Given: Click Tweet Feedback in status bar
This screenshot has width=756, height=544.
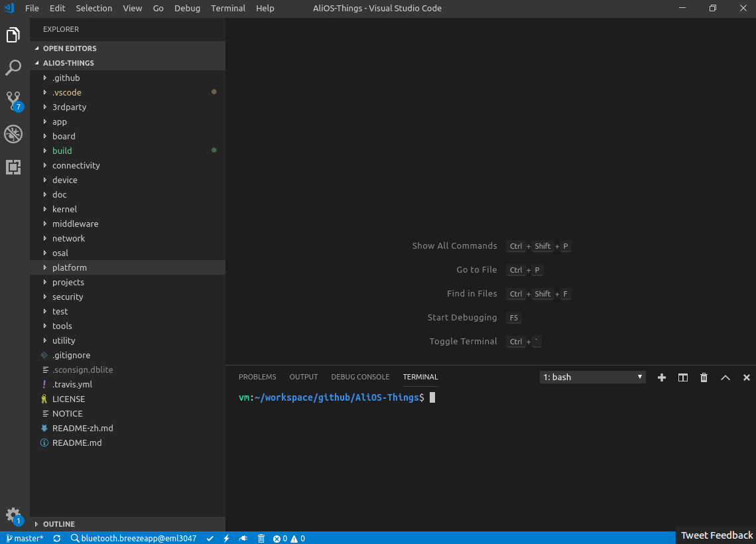Looking at the screenshot, I should point(716,535).
